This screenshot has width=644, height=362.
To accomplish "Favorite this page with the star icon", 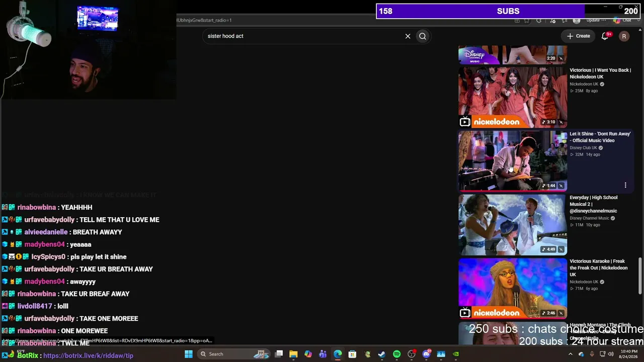I will coord(527,20).
